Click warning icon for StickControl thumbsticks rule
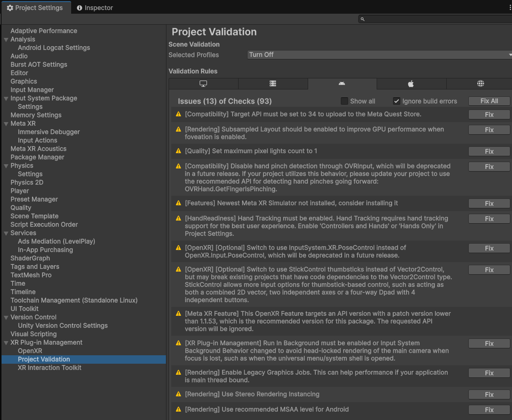The width and height of the screenshot is (512, 420). coord(178,269)
